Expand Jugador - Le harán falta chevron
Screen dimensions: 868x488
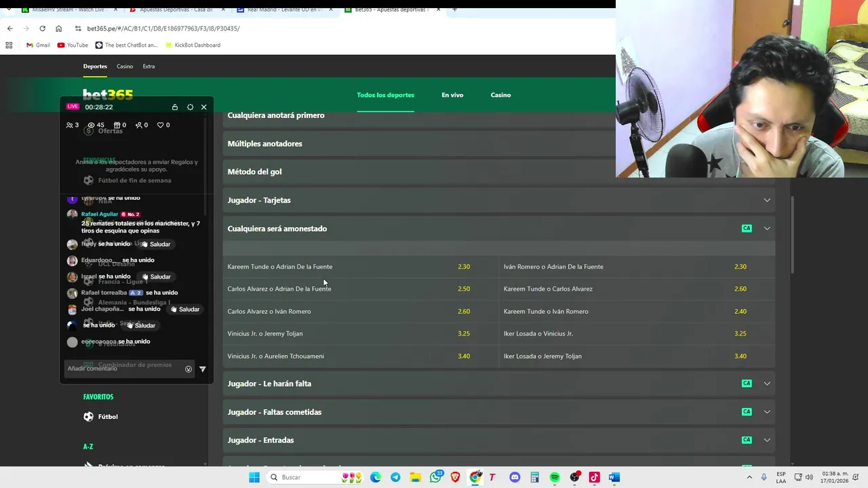[x=767, y=384]
